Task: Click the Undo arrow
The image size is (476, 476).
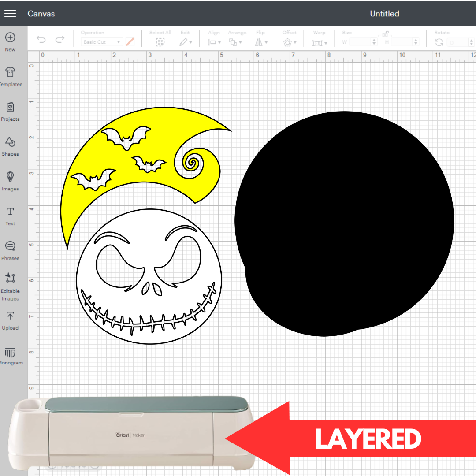Action: click(x=41, y=39)
